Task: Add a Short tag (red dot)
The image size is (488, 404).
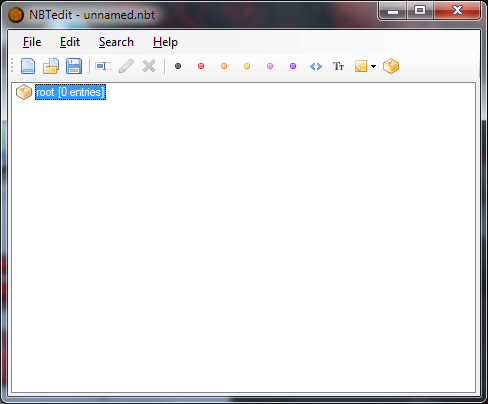Action: (201, 66)
